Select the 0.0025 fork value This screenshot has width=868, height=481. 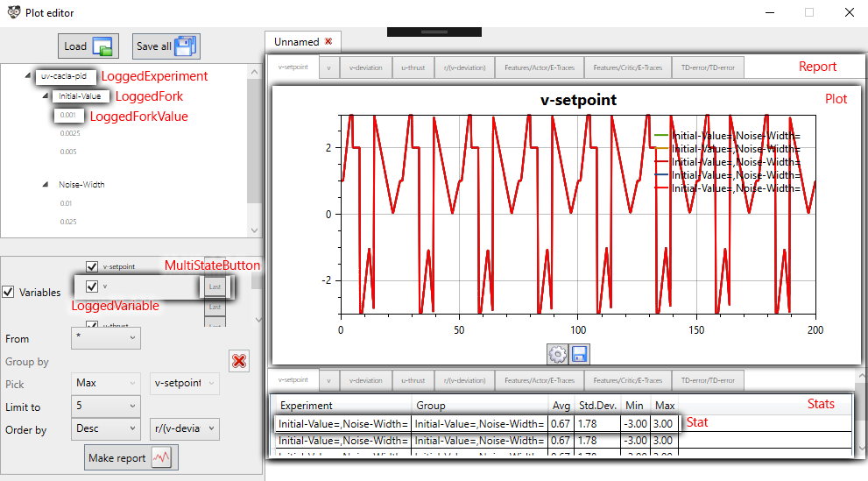tap(70, 133)
